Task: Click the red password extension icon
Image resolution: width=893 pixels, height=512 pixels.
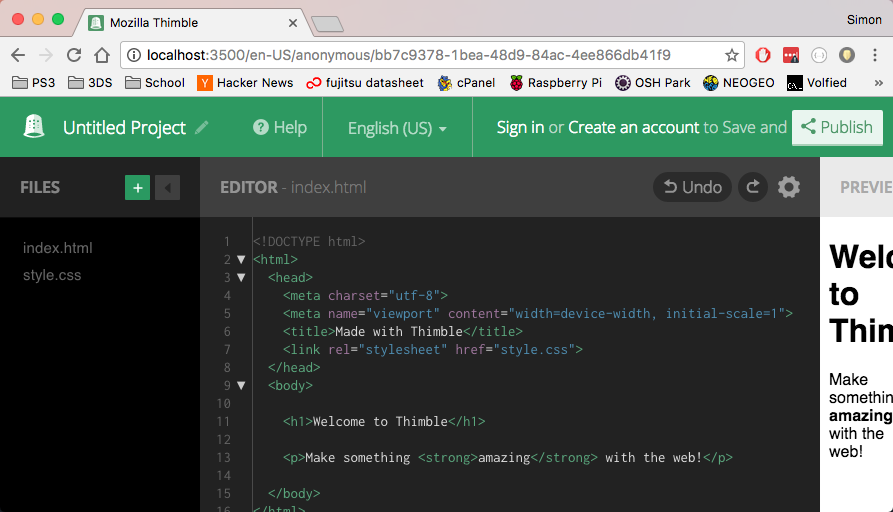Action: point(790,55)
